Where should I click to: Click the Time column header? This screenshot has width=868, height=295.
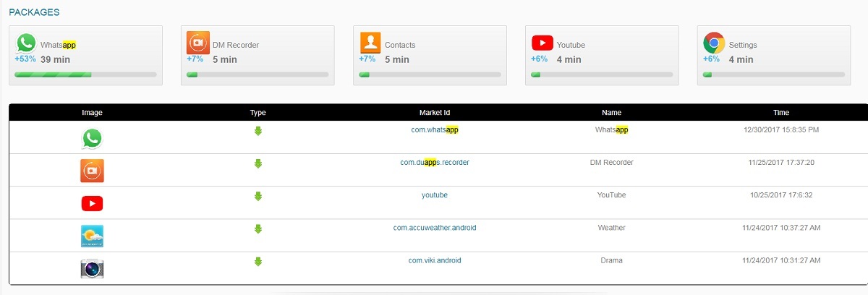[781, 113]
